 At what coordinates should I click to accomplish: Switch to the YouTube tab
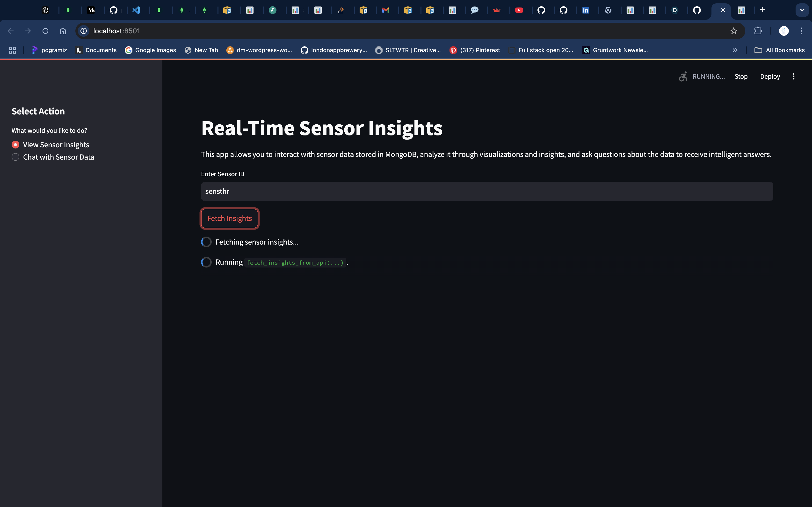pos(519,10)
